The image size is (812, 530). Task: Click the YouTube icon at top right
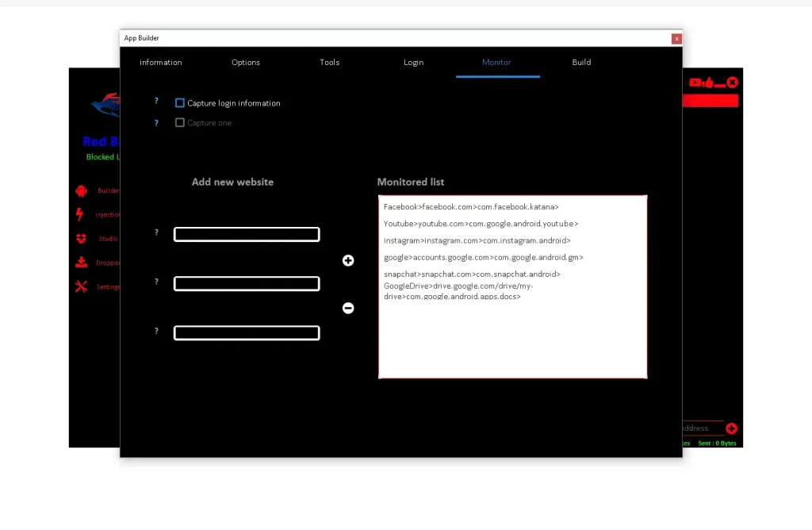(695, 83)
